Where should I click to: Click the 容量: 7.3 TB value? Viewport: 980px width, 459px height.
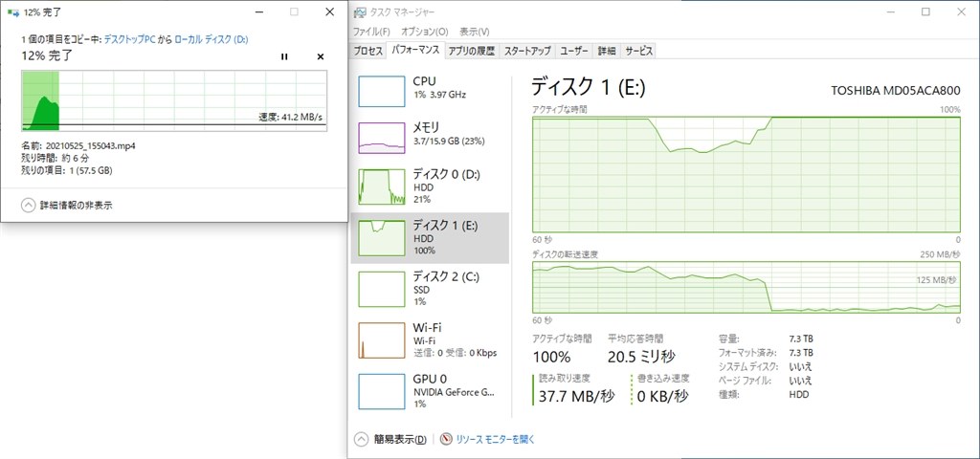click(x=801, y=339)
